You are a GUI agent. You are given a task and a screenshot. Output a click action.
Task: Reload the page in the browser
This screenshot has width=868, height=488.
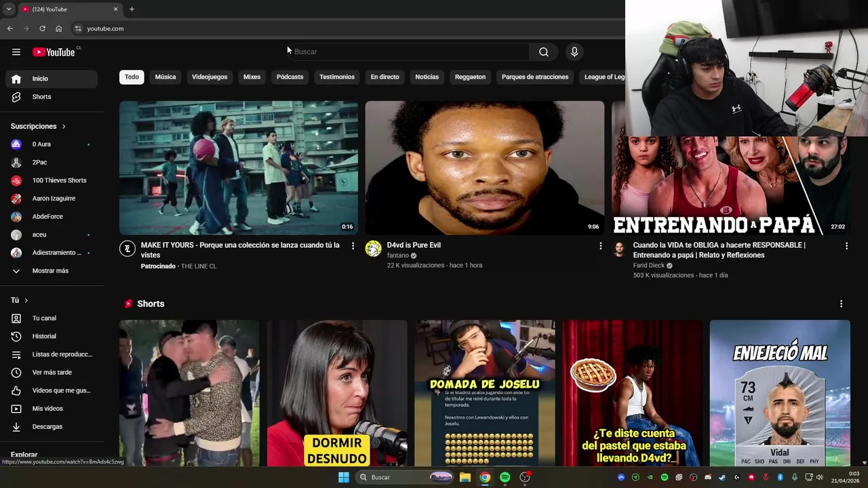coord(42,28)
